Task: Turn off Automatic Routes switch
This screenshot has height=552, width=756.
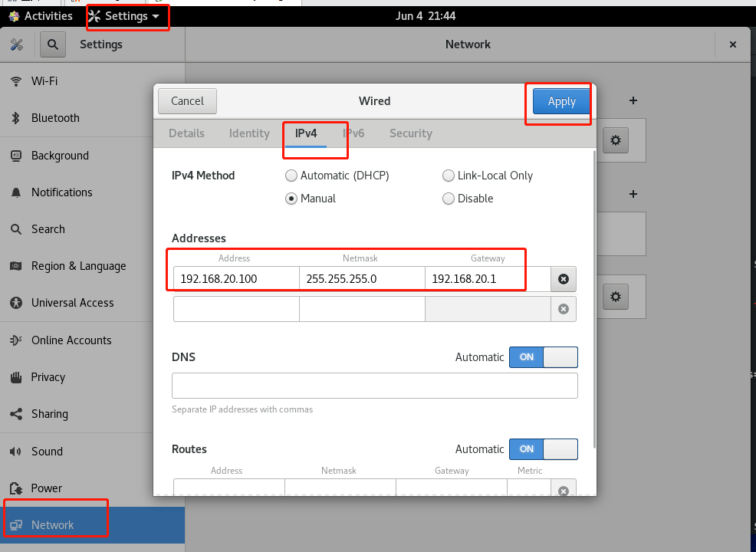Action: pos(544,449)
